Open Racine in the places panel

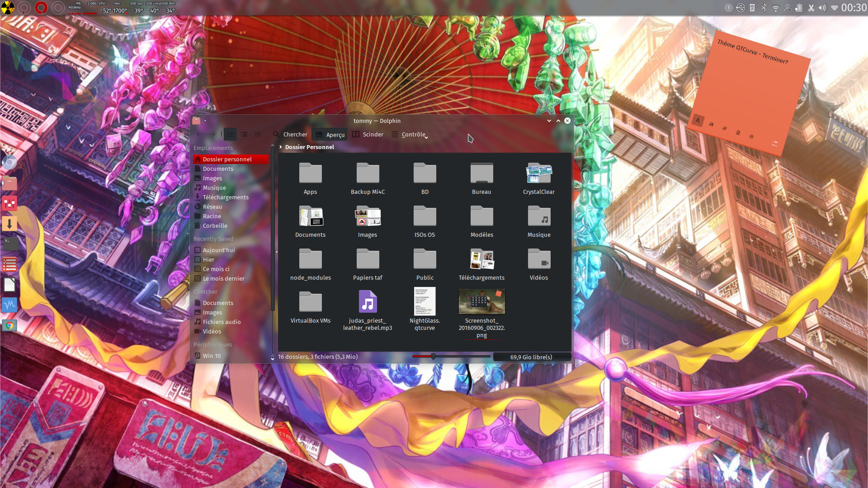(x=231, y=216)
